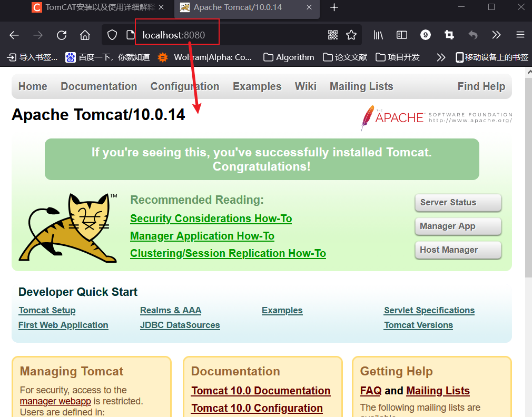Open the JDBC DataSources link
The width and height of the screenshot is (532, 417).
coord(180,325)
